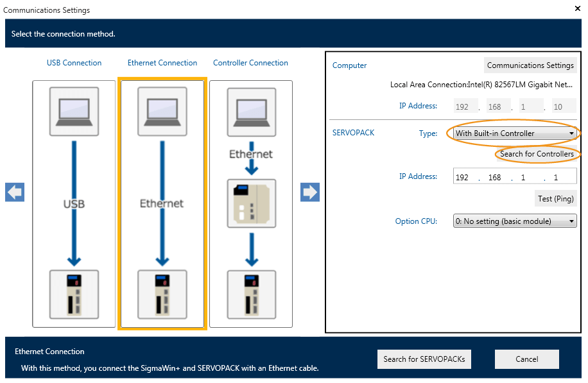This screenshot has width=588, height=383.
Task: Click the right arrow navigation button
Action: (310, 192)
